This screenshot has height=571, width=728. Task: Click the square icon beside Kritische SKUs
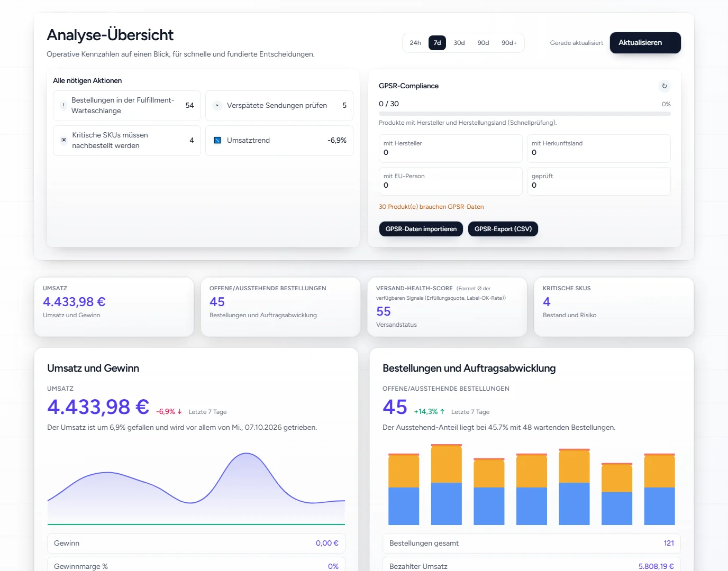64,140
